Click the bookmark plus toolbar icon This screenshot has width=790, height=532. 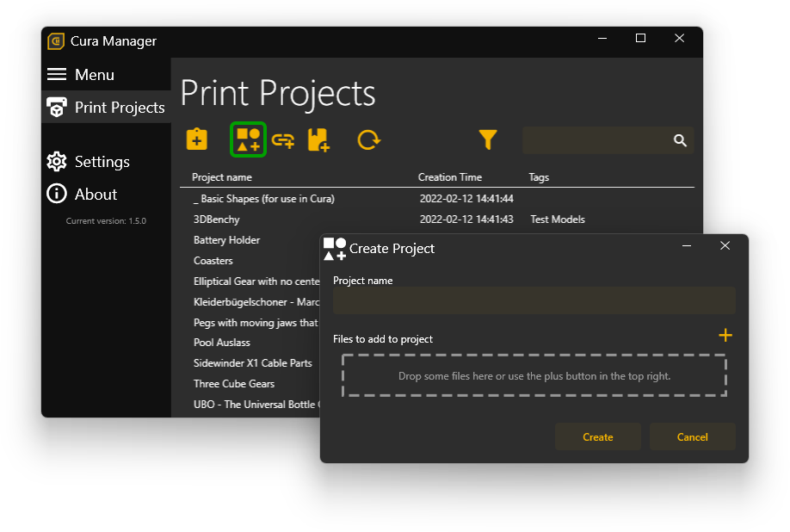click(318, 140)
